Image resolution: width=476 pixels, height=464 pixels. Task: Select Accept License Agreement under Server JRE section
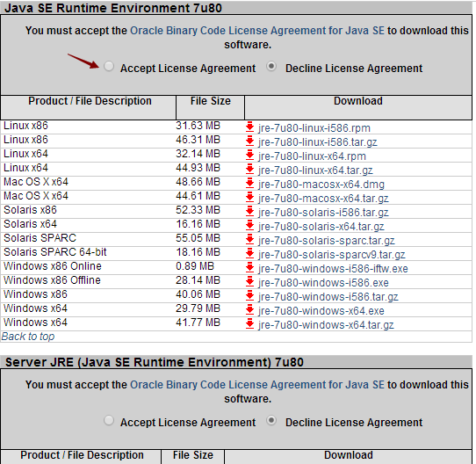pyautogui.click(x=109, y=421)
